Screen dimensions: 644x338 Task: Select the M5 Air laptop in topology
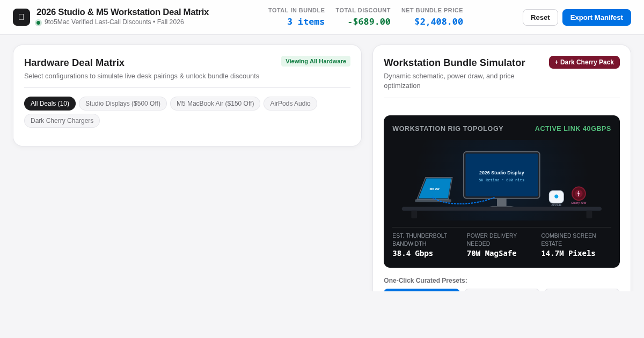pos(434,189)
